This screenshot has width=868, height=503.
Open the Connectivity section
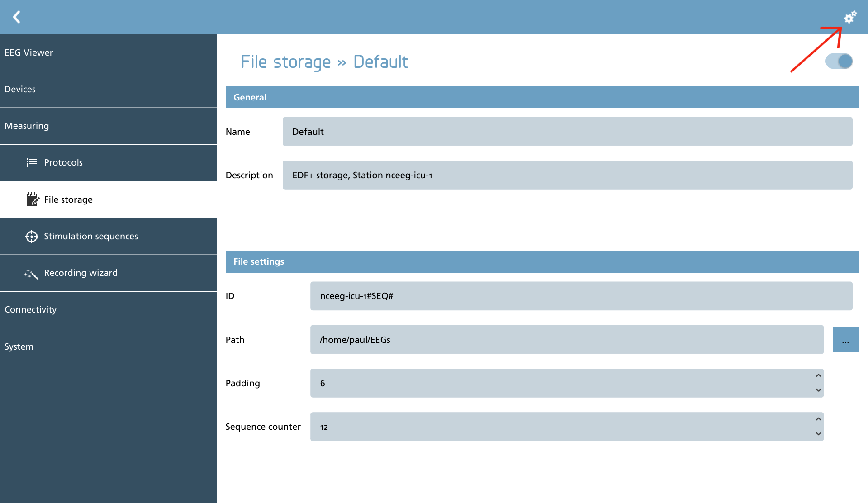tap(109, 310)
